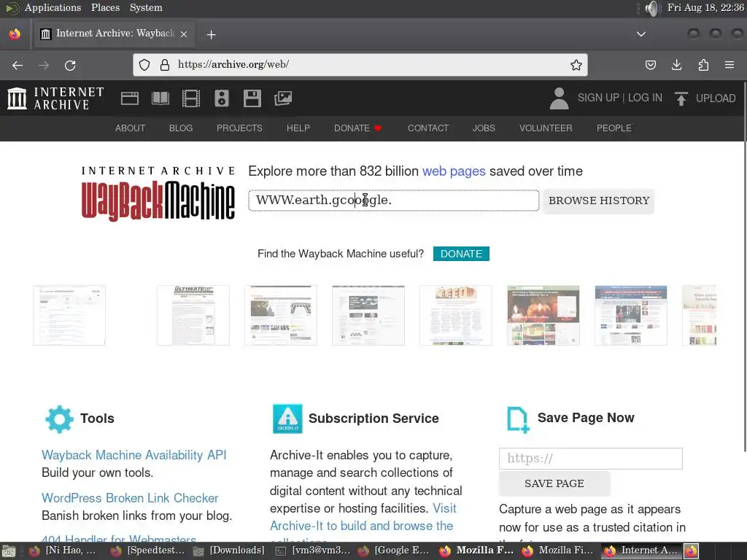Open the Firefox hamburger menu

point(729,65)
